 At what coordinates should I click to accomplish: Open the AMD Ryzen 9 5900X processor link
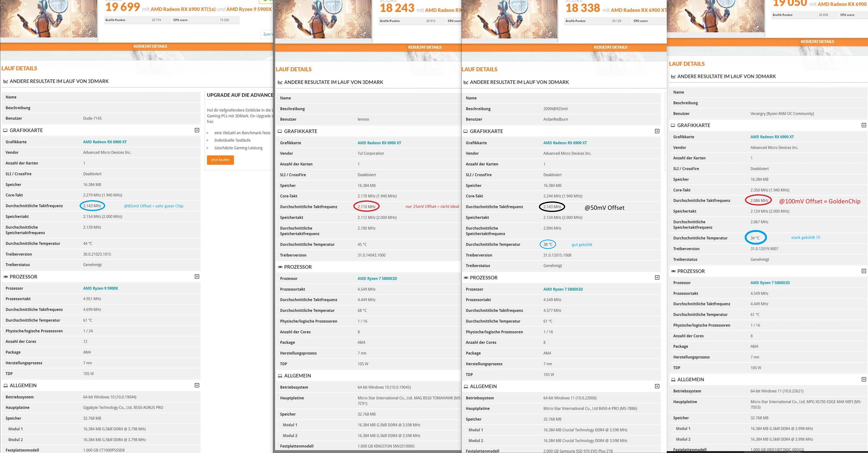(x=100, y=288)
